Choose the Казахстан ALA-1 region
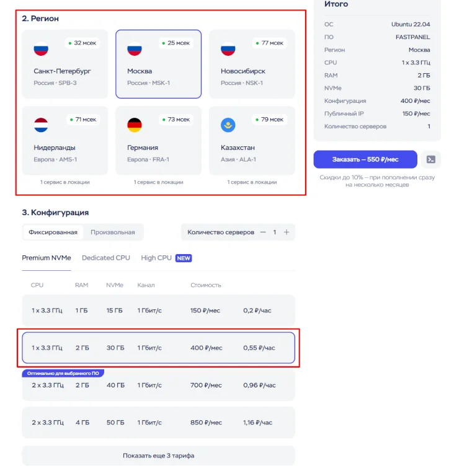Screen dimensions: 462x476 coord(252,141)
